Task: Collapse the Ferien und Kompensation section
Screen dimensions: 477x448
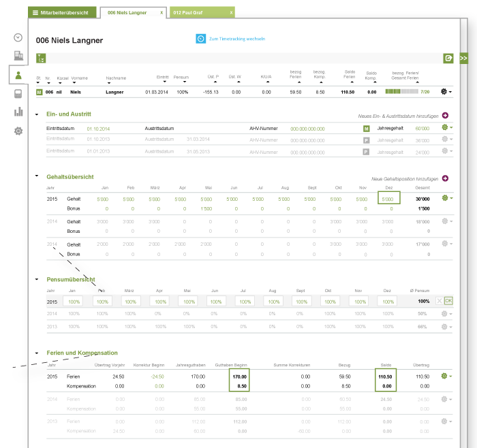Action: (x=37, y=353)
